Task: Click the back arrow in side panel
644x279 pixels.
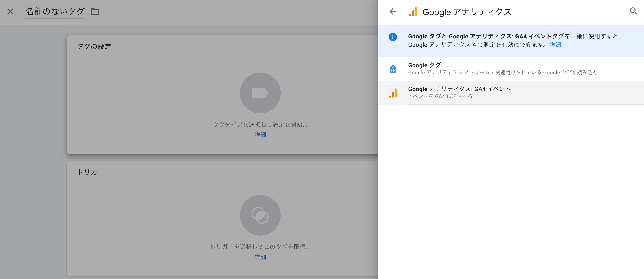Action: (x=393, y=11)
